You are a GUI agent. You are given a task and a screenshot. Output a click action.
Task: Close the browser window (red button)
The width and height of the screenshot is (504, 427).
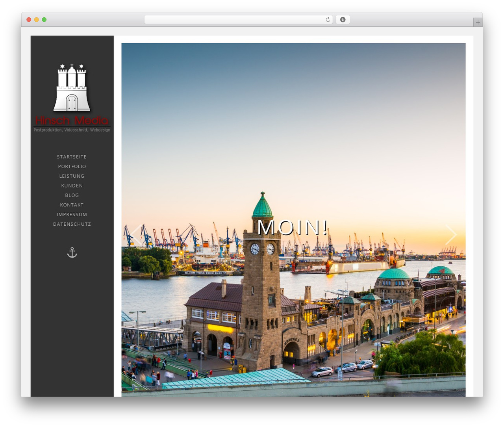tap(29, 20)
